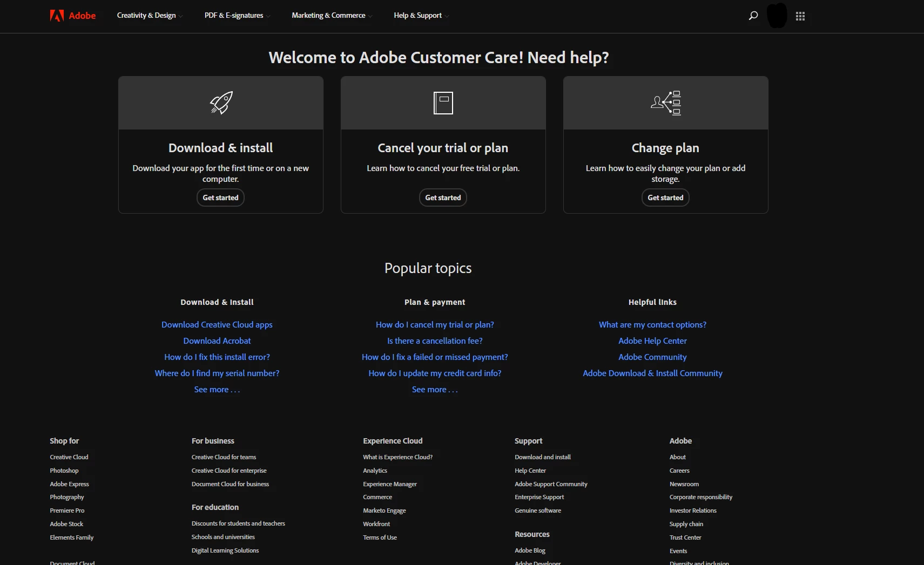
Task: Open Adobe Help Center link
Action: pyautogui.click(x=652, y=341)
